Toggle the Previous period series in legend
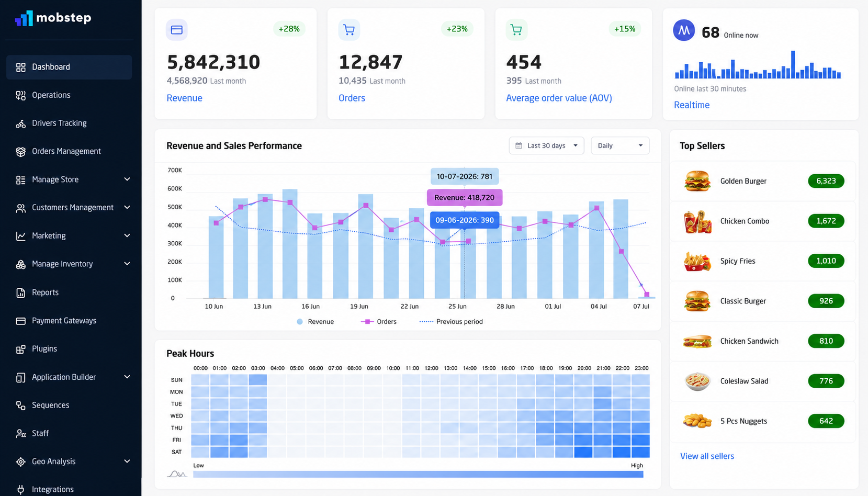The image size is (868, 496). pos(451,322)
